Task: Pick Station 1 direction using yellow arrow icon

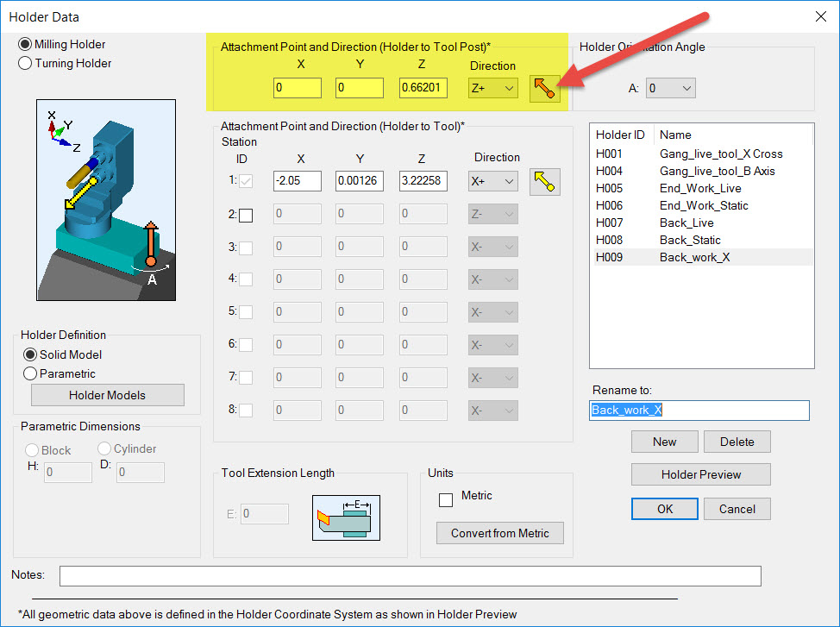Action: click(x=545, y=181)
